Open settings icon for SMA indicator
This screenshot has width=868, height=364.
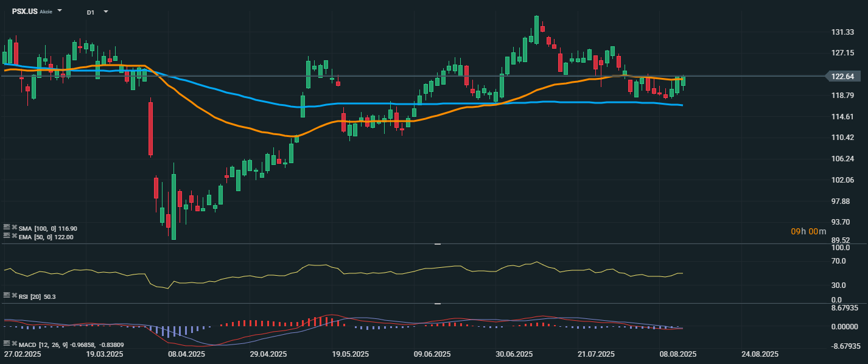pos(7,227)
